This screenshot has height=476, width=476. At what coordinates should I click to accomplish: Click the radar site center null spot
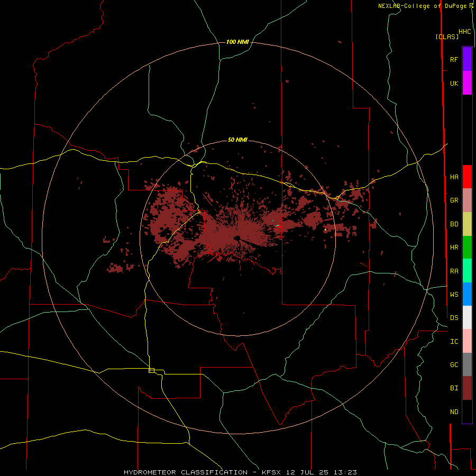click(x=237, y=237)
